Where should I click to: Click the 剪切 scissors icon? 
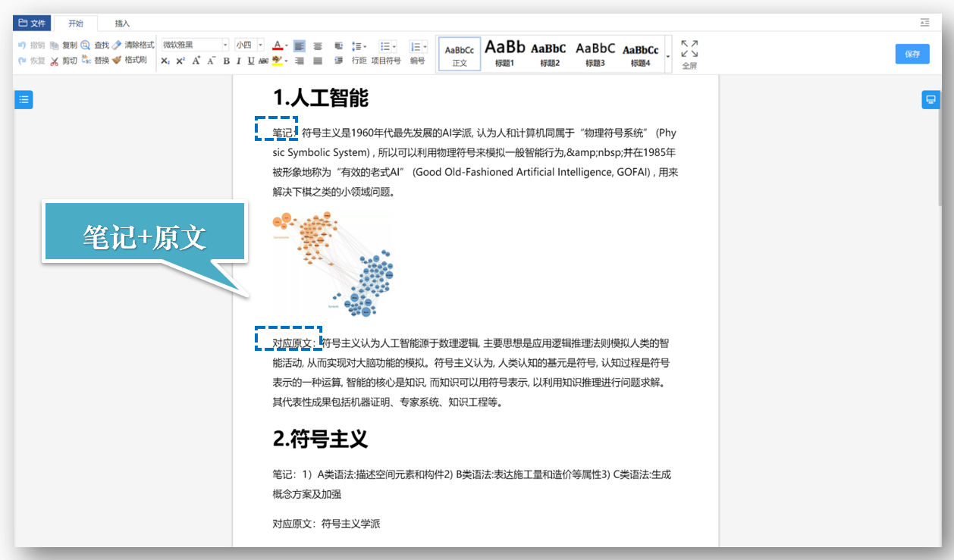coord(55,61)
